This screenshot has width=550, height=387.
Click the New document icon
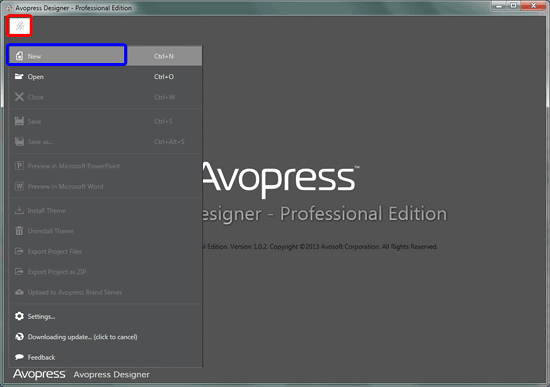(x=19, y=56)
